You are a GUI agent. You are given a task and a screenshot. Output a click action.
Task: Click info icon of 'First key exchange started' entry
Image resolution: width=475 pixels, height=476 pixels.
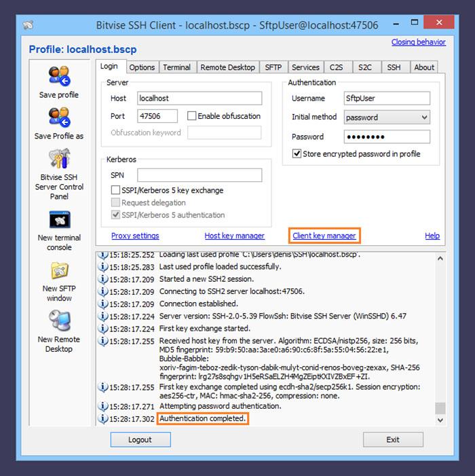(103, 329)
